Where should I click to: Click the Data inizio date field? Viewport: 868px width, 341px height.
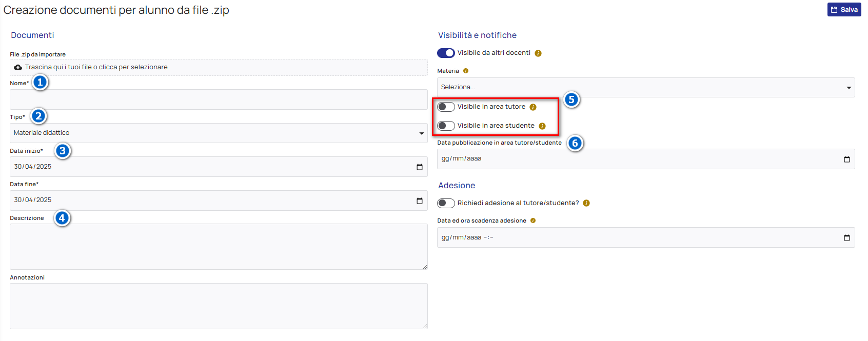point(219,167)
